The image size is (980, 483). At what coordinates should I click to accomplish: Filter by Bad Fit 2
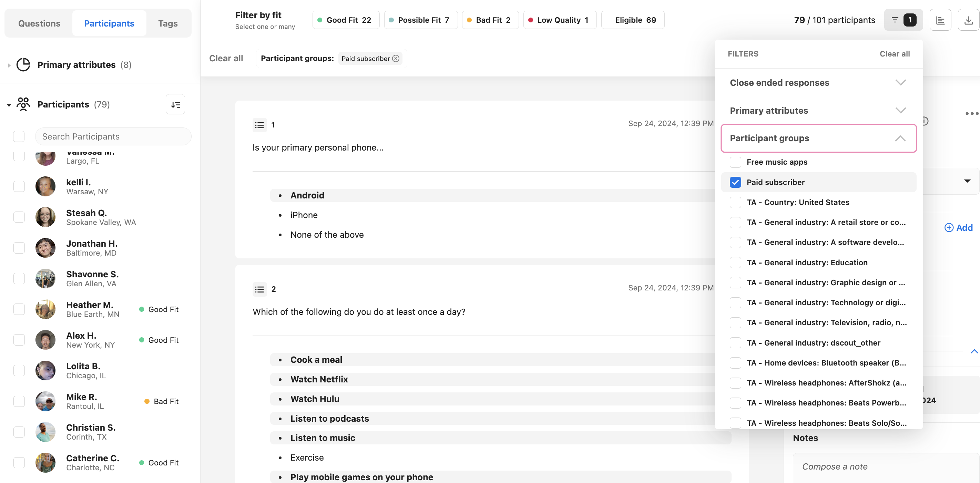click(490, 20)
